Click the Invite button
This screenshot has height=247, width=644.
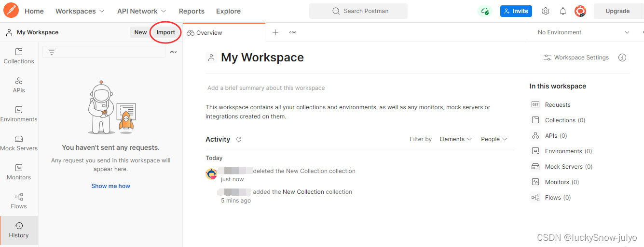click(x=516, y=11)
